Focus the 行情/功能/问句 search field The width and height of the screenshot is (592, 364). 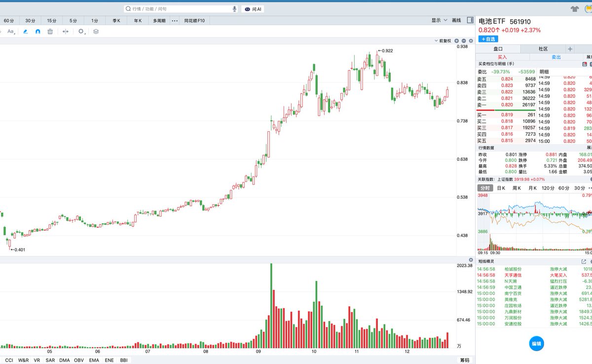click(181, 9)
